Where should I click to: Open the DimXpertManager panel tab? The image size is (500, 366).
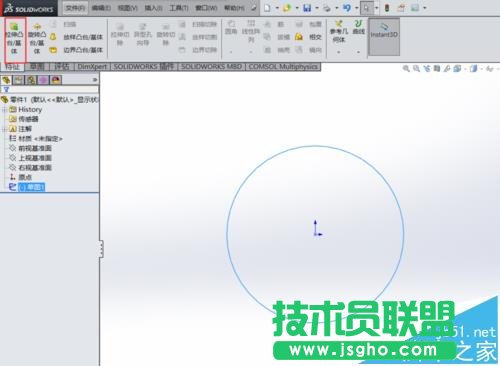43,80
